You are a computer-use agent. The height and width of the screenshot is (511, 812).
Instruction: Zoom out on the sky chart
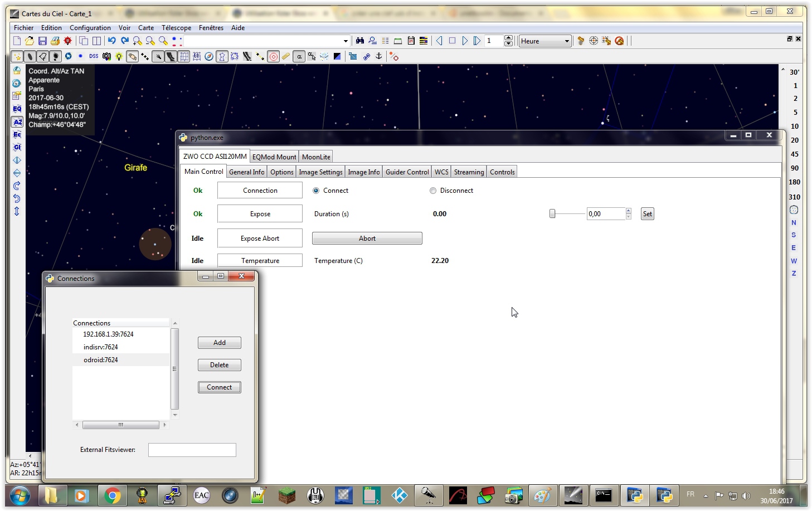150,41
